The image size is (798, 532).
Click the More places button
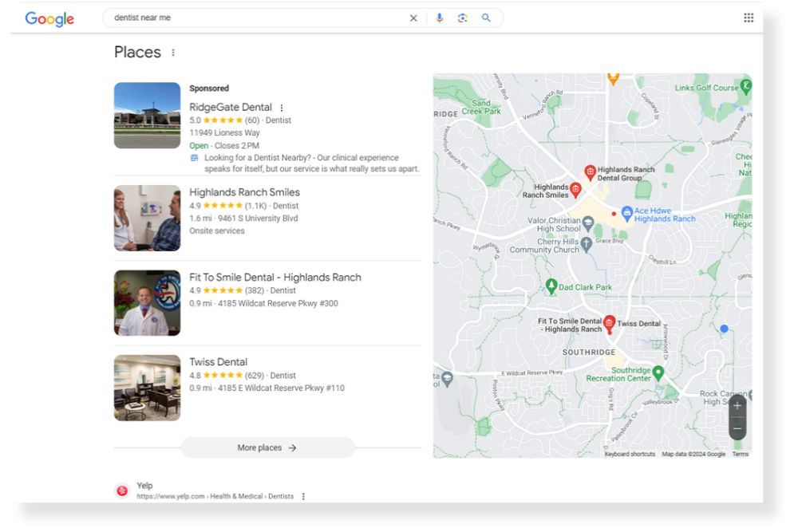pos(267,447)
